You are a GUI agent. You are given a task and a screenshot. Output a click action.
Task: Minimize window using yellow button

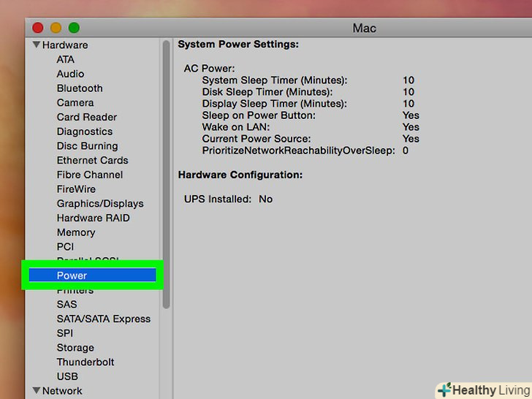coord(56,28)
